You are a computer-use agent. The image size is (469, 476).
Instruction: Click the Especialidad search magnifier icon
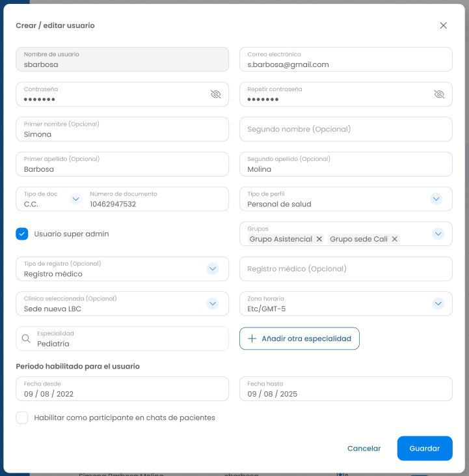point(26,339)
